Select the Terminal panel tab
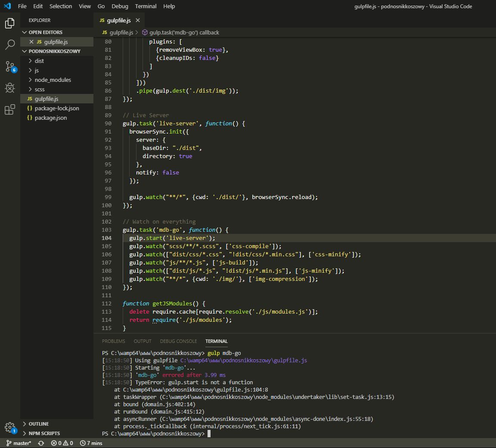This screenshot has width=496, height=448. (x=217, y=341)
